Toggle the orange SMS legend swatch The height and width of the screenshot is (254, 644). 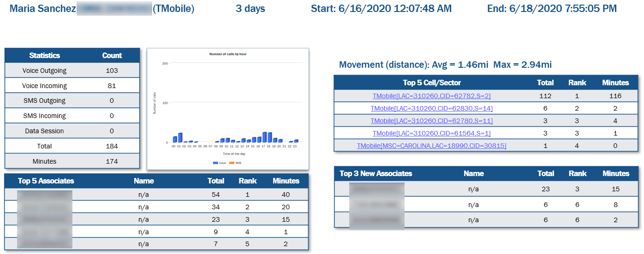coord(232,163)
